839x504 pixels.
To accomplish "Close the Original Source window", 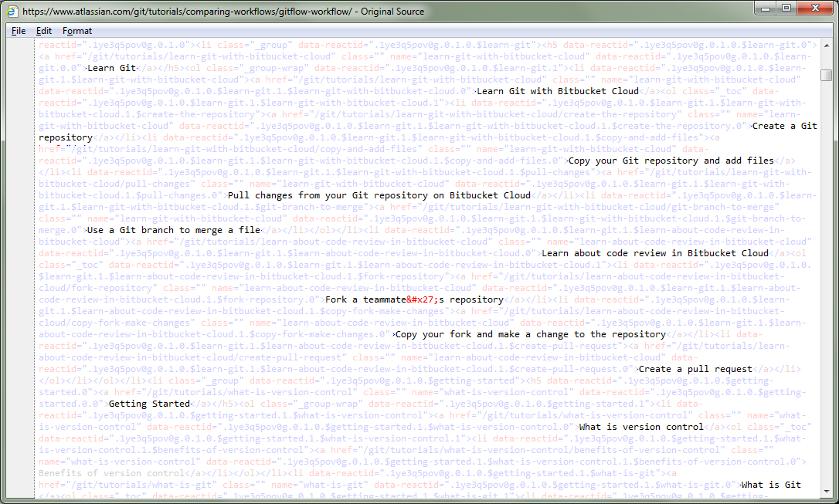I will (816, 8).
